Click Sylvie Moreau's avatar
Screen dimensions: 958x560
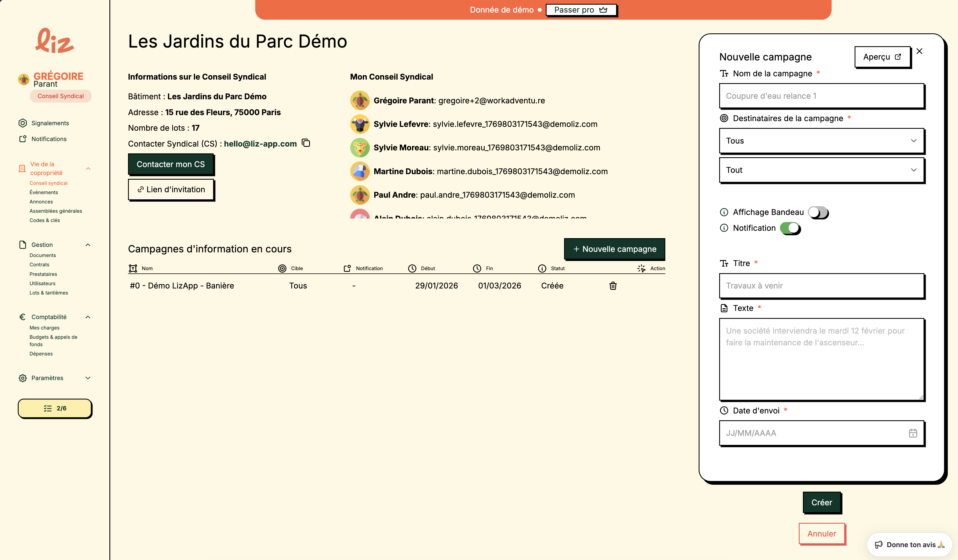(x=360, y=148)
